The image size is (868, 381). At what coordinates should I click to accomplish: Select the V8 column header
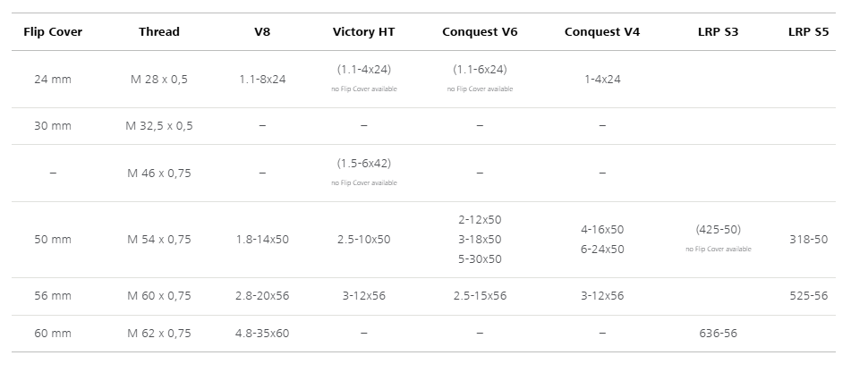(262, 32)
